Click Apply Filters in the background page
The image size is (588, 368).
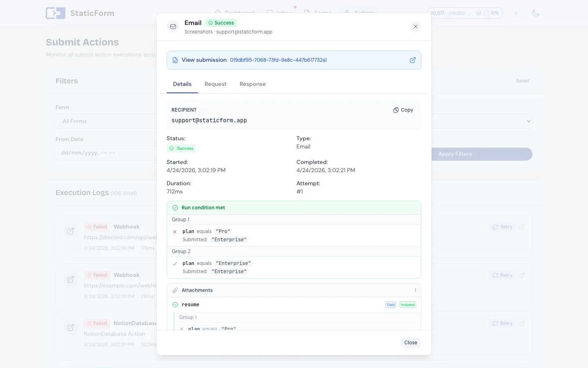click(482, 154)
